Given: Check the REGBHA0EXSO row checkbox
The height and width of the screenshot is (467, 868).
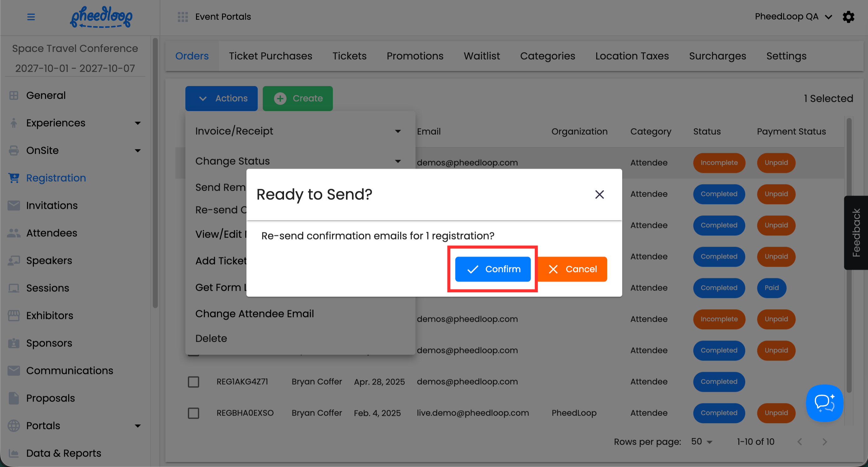Looking at the screenshot, I should click(x=194, y=413).
